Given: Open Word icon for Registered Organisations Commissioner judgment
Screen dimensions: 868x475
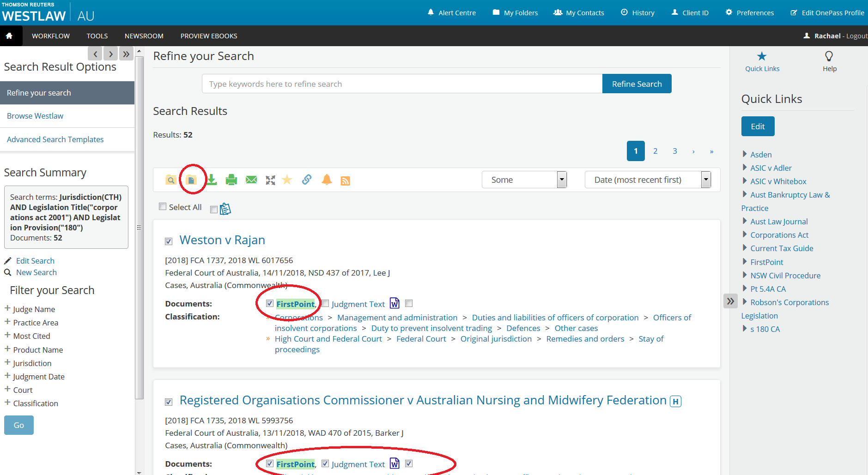Looking at the screenshot, I should pyautogui.click(x=395, y=463).
